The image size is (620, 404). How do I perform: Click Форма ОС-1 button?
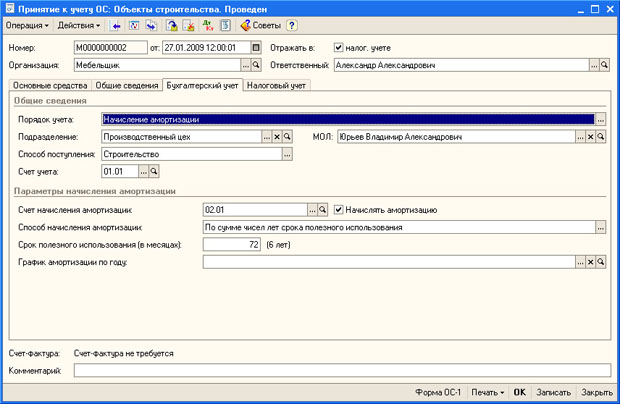(x=438, y=393)
